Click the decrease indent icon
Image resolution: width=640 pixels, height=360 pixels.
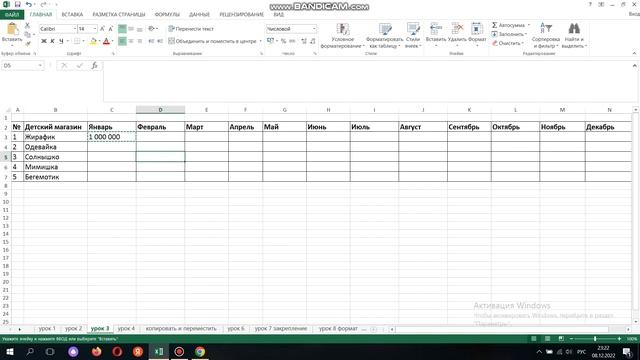coord(151,41)
